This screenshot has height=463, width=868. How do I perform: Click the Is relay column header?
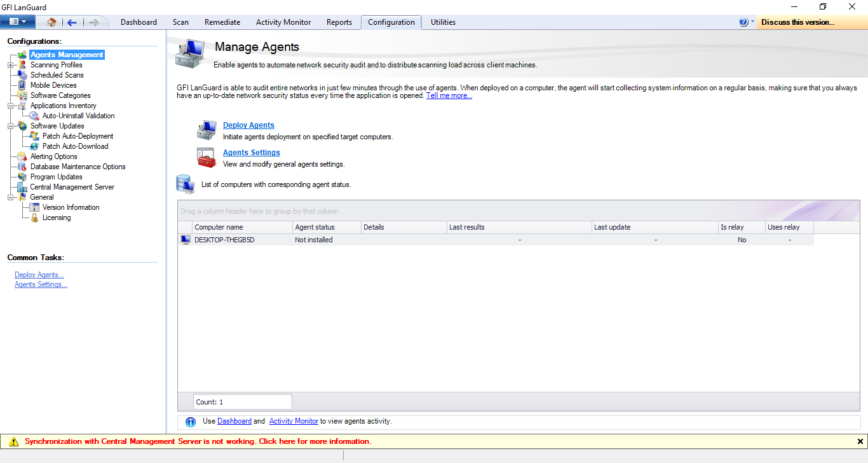point(741,227)
